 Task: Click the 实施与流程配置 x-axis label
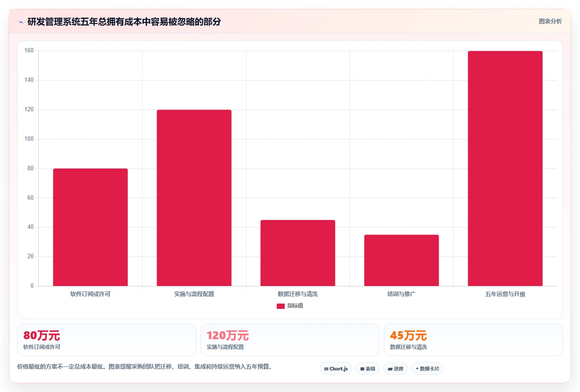pos(194,294)
